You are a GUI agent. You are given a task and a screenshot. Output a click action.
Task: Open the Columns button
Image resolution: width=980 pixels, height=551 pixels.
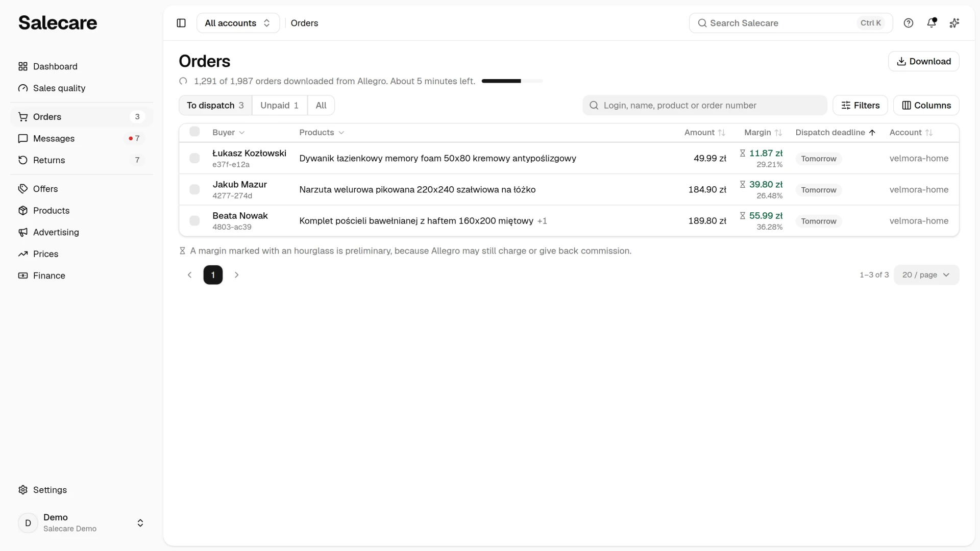(926, 106)
